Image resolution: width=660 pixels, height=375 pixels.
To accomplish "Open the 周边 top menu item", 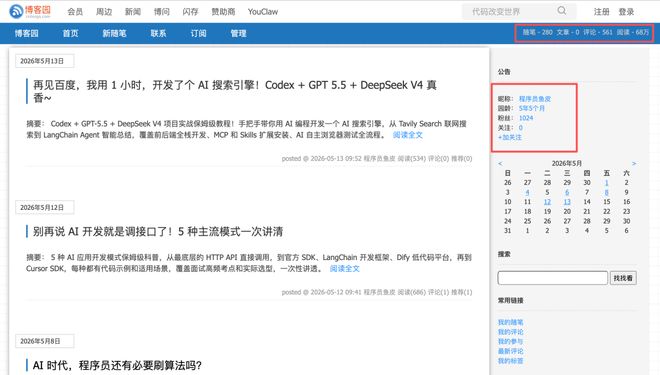I will 104,12.
